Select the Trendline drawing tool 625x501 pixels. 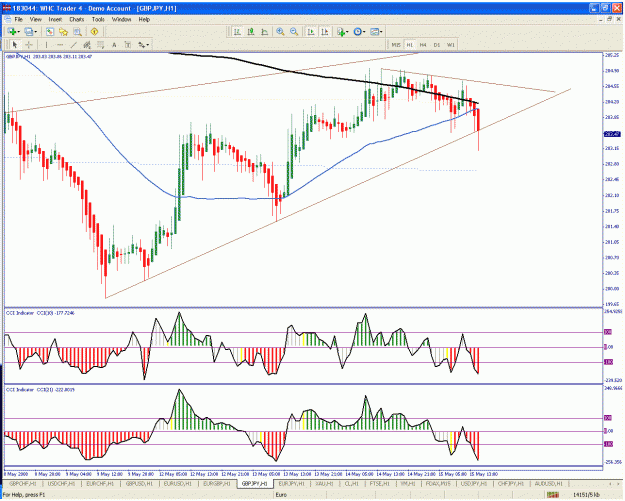click(x=73, y=45)
